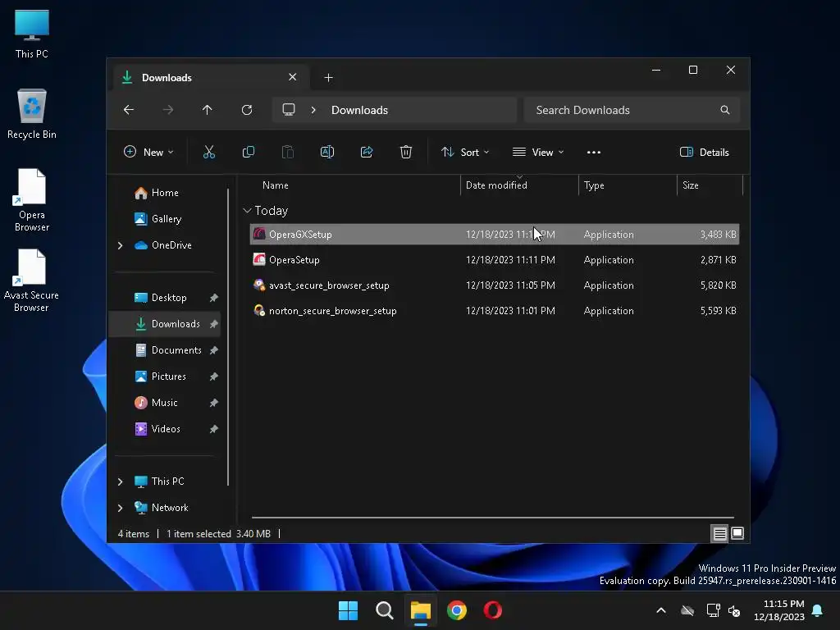
Task: Click the Copy icon in toolbar
Action: click(x=248, y=152)
